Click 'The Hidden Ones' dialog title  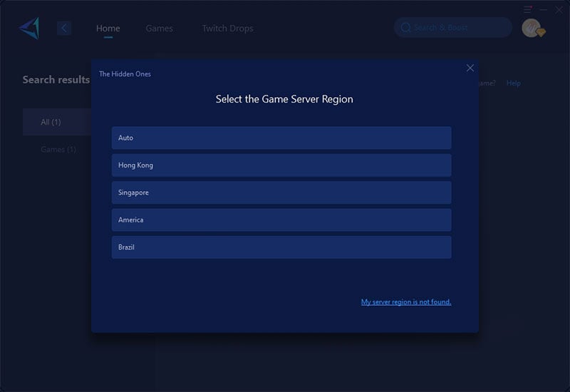(125, 74)
